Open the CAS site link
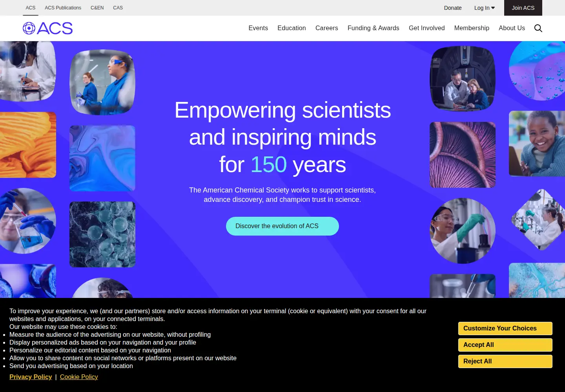Image resolution: width=565 pixels, height=392 pixels. [x=118, y=8]
